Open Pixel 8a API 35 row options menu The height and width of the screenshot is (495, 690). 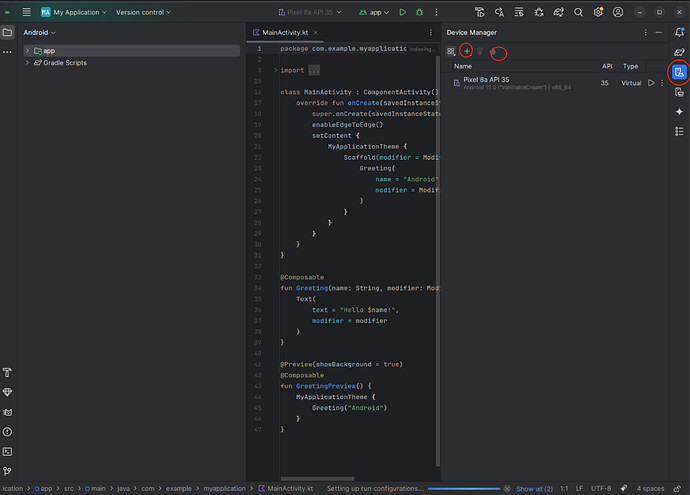(x=662, y=83)
